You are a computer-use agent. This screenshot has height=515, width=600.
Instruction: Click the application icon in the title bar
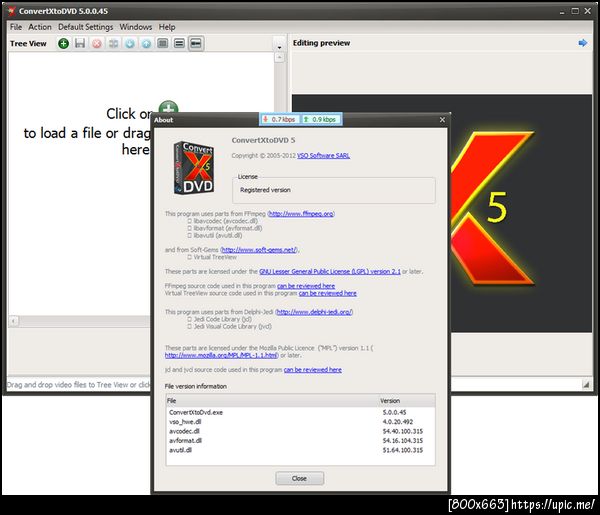[11, 11]
